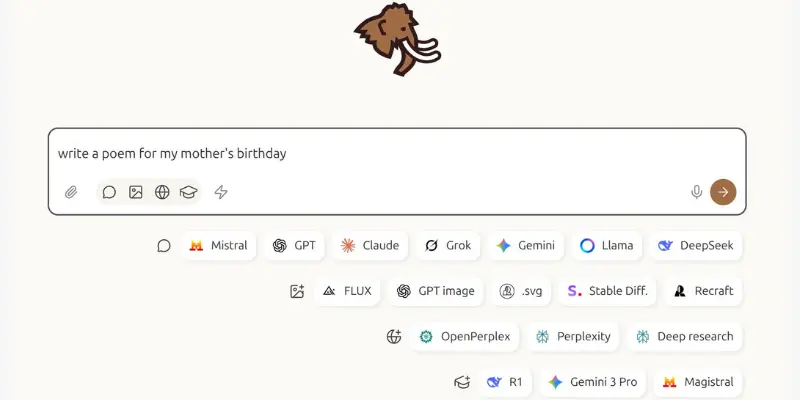Choose the GPT model chip

pyautogui.click(x=294, y=245)
